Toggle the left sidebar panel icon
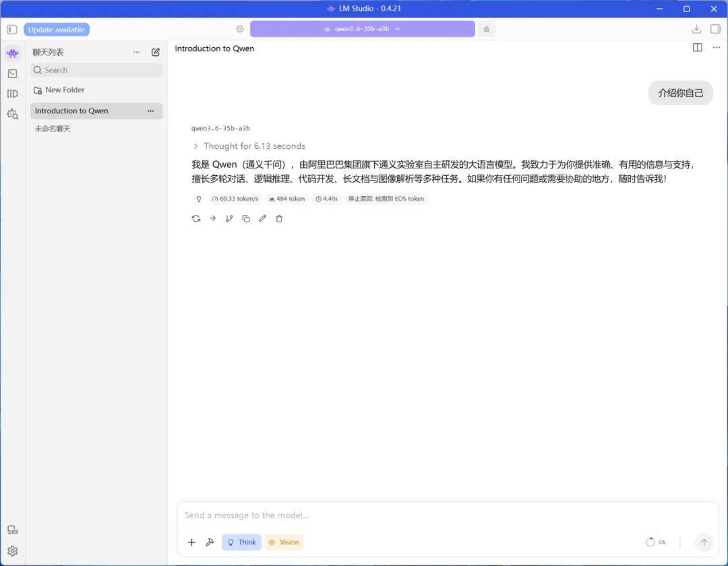The height and width of the screenshot is (566, 728). (x=12, y=30)
